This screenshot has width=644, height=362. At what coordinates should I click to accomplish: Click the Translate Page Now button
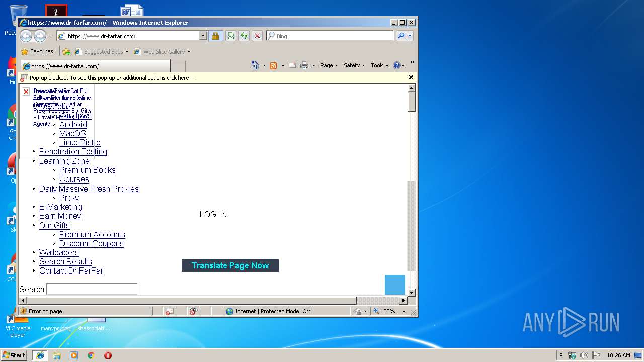pyautogui.click(x=230, y=265)
